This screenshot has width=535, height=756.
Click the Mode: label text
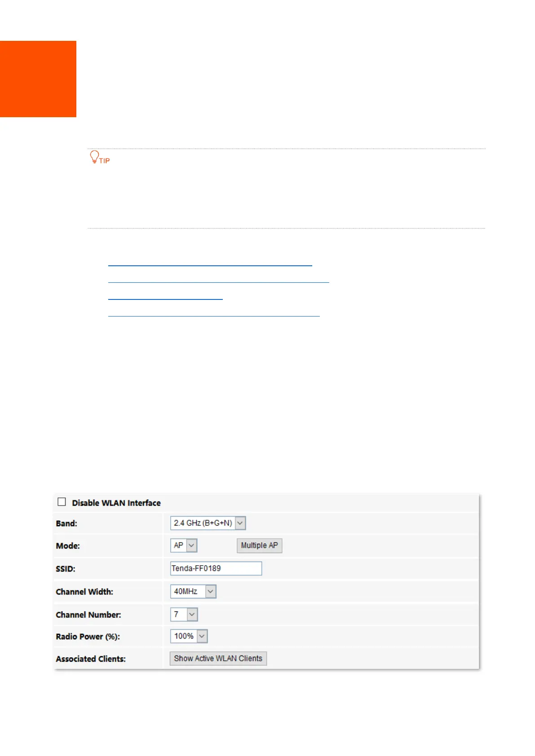(x=68, y=546)
